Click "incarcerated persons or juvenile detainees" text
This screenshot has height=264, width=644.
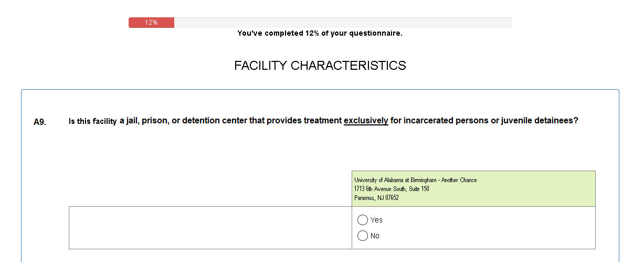click(x=483, y=121)
